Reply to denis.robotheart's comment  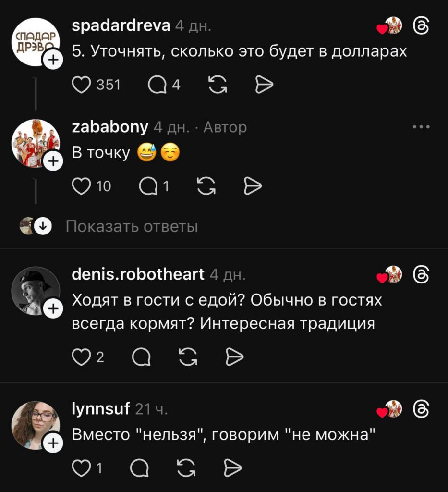pyautogui.click(x=141, y=357)
